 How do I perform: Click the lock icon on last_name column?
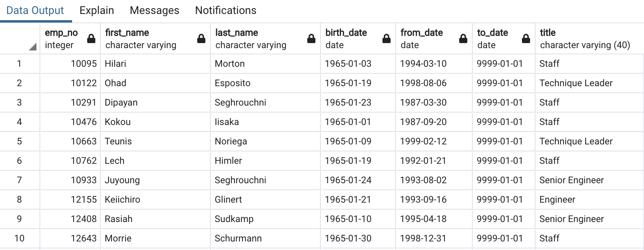(312, 38)
